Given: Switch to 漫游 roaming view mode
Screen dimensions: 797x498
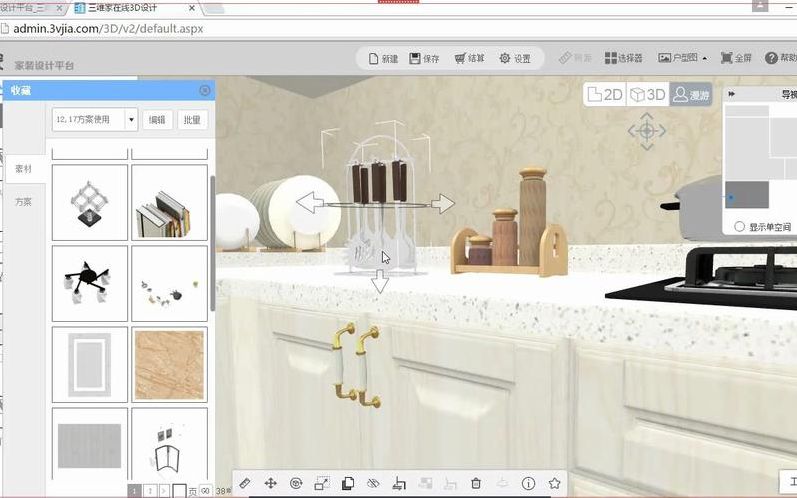Looking at the screenshot, I should [690, 95].
